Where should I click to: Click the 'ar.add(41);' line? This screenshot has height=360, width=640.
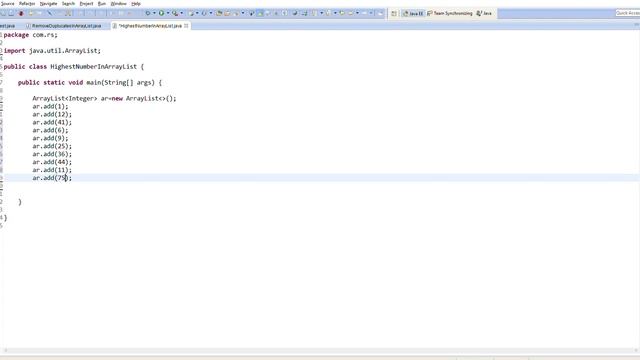[52, 122]
